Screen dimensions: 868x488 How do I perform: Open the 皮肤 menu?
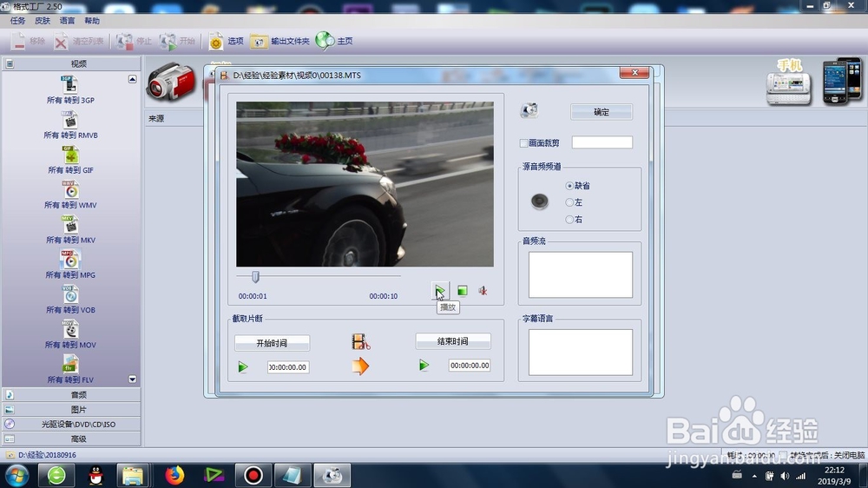click(43, 21)
